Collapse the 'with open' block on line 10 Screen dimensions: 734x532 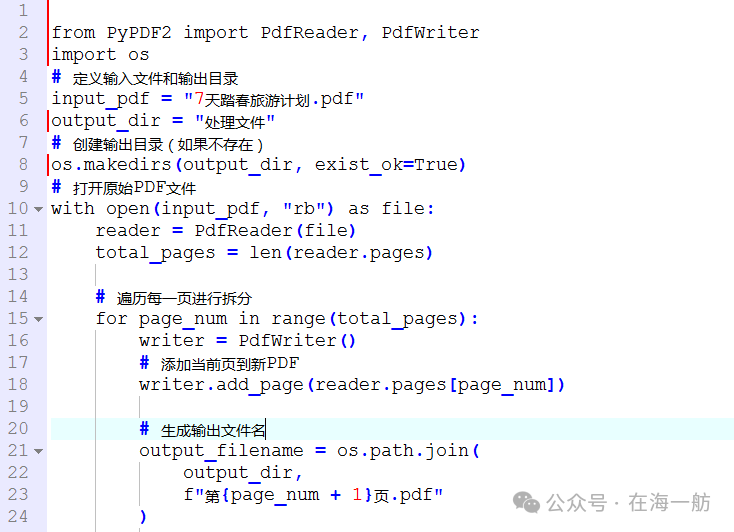38,209
